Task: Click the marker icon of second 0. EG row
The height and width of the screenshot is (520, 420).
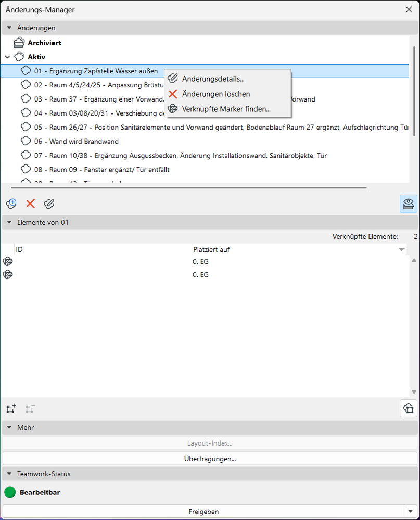Action: 8,275
